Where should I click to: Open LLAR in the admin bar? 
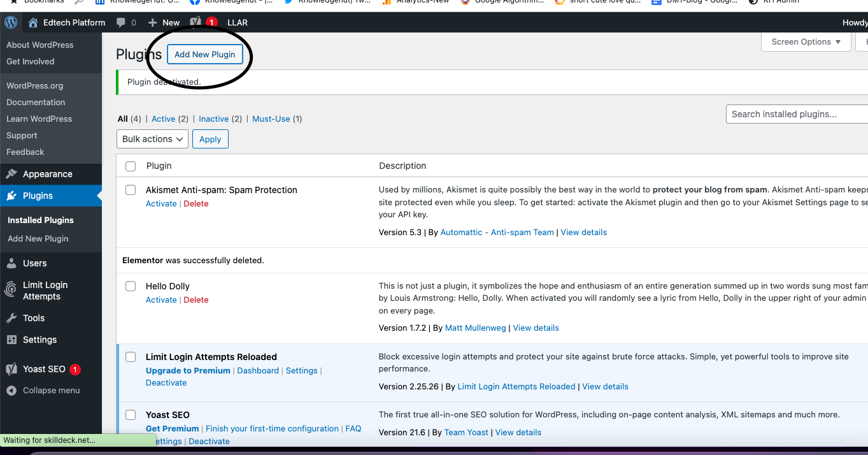(x=238, y=22)
